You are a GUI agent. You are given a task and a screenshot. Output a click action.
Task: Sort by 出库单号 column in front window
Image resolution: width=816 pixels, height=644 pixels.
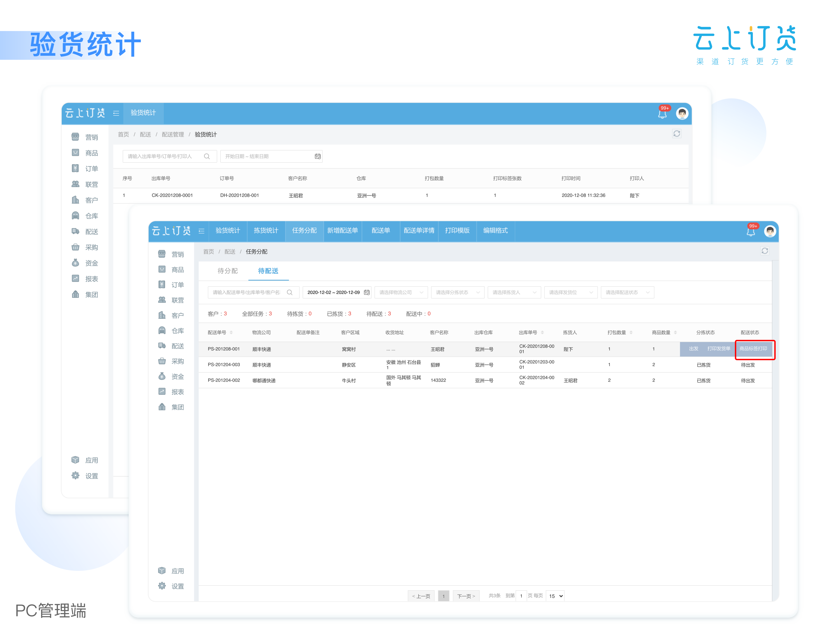[x=542, y=332]
